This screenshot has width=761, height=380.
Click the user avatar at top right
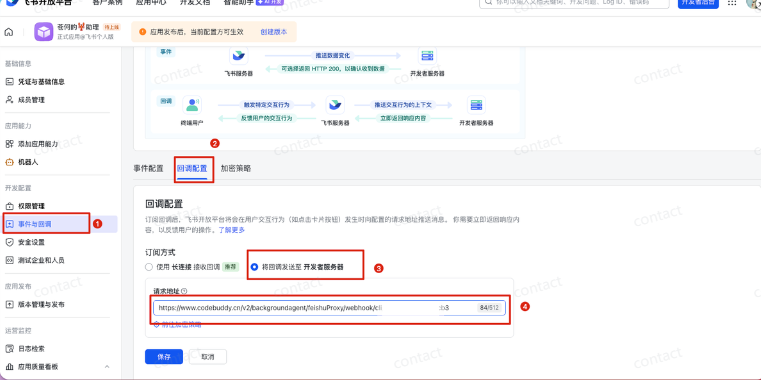(x=754, y=2)
